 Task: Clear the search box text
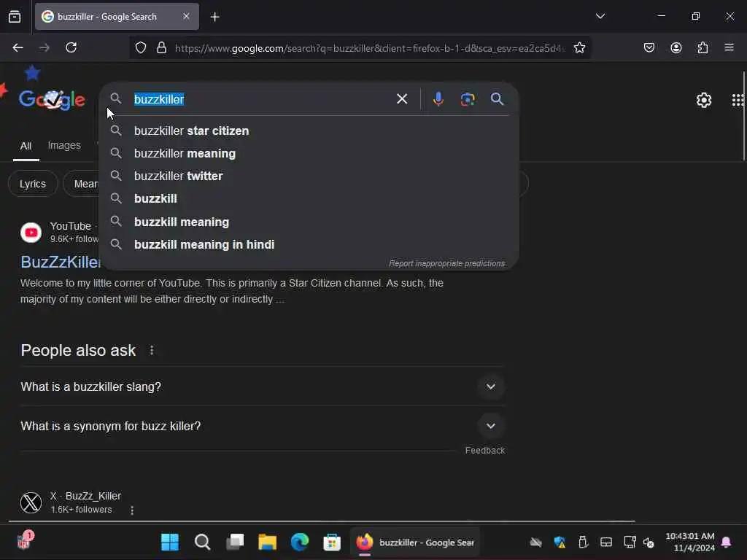tap(402, 99)
